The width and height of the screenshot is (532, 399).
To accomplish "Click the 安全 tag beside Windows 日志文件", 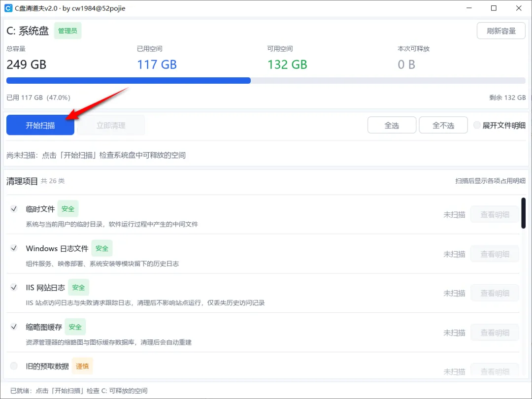I will (102, 248).
